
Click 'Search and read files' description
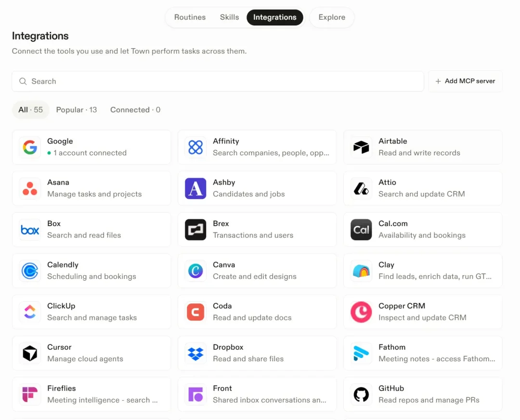84,235
